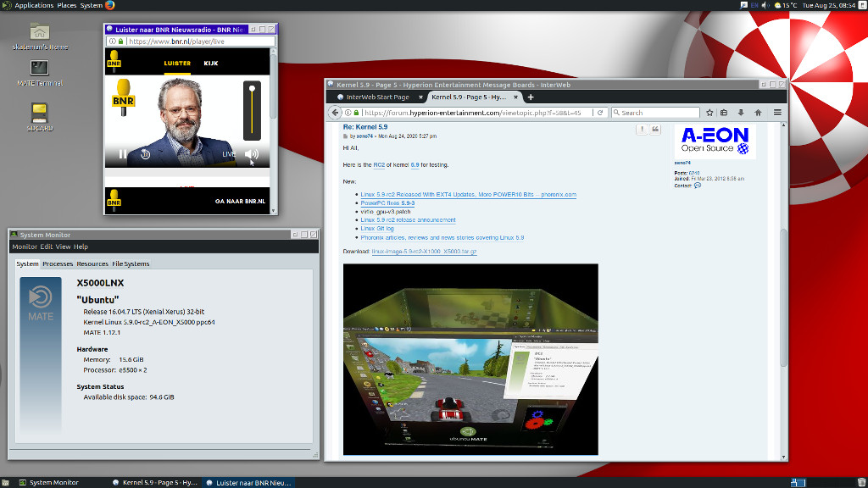
Task: Click the show desktop icon in the bottom panel
Action: tap(5, 482)
